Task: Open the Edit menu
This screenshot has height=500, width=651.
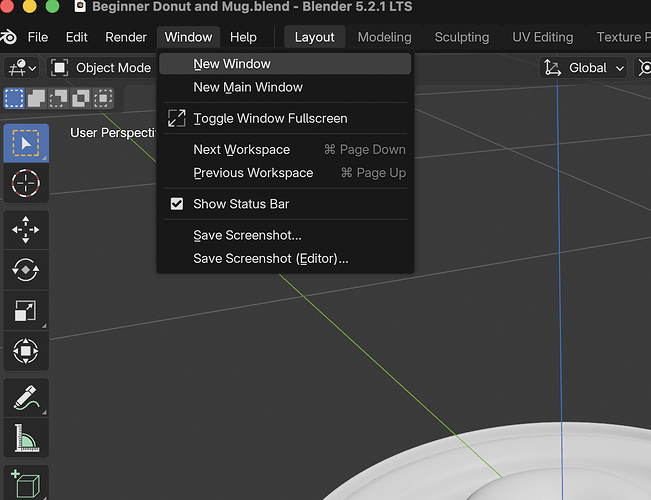Action: coord(76,37)
